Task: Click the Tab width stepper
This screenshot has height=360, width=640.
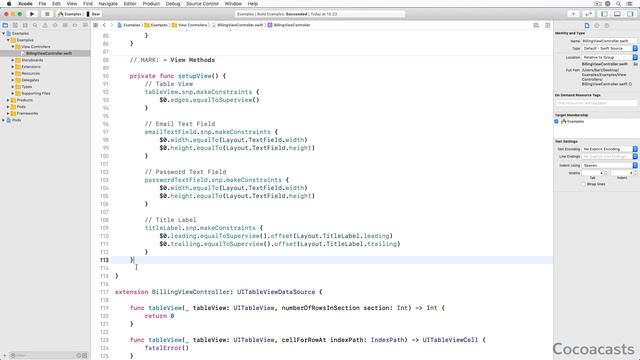Action: [606, 173]
